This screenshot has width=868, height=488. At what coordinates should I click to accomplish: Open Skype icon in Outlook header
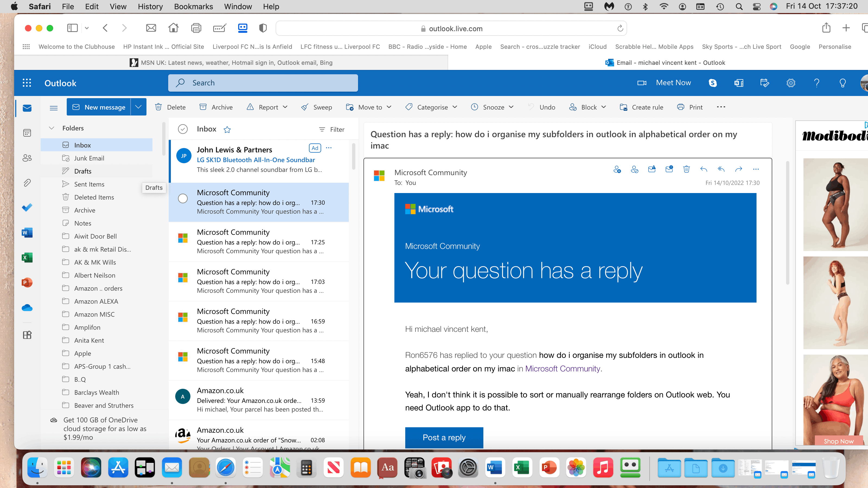pos(713,83)
